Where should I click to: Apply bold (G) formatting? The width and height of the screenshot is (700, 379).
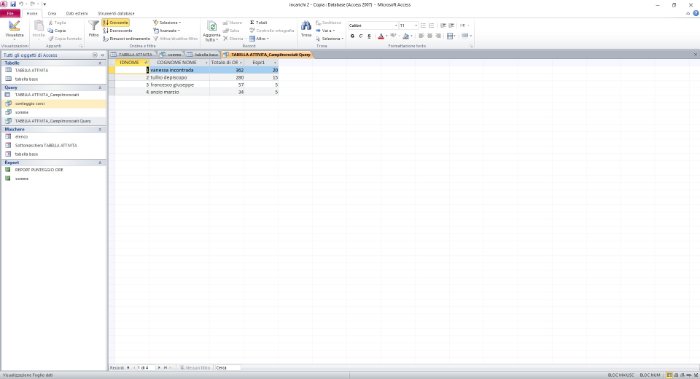pos(352,36)
